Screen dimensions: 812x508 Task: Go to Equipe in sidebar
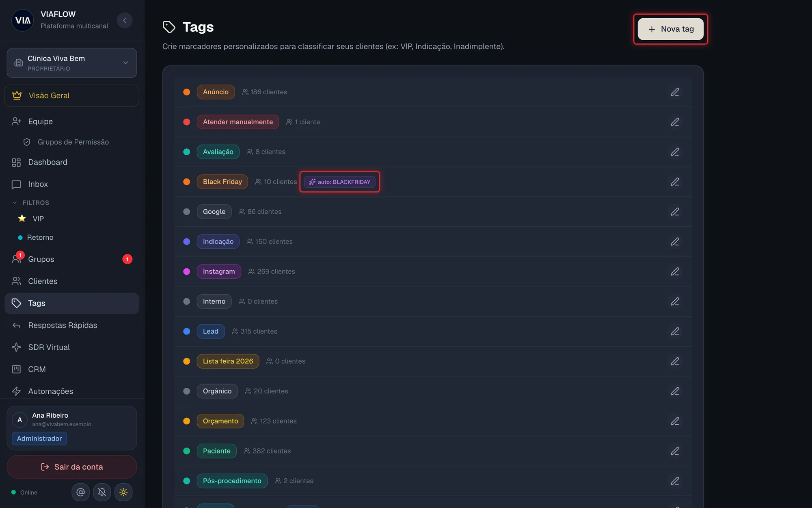(72, 121)
